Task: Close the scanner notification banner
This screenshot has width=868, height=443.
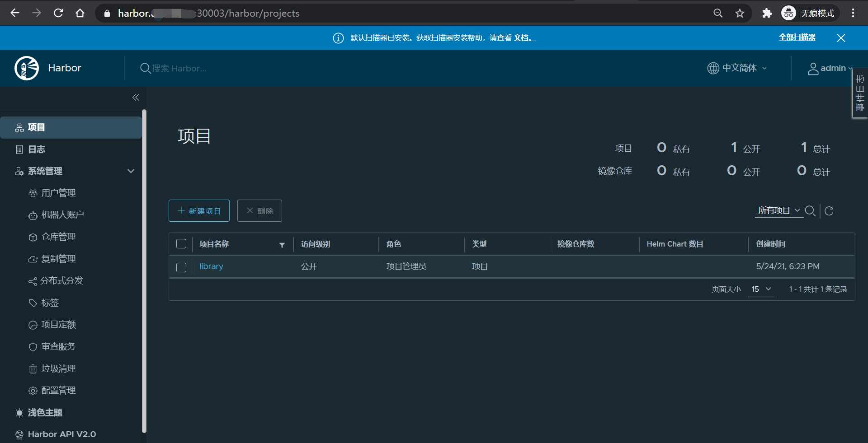Action: click(x=841, y=38)
